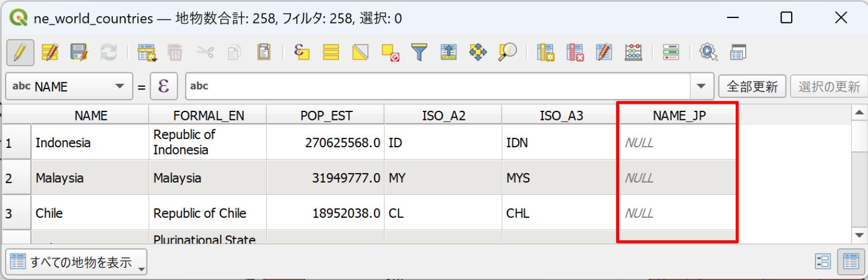Open the field calculator abacus icon
The width and height of the screenshot is (868, 280).
(634, 53)
